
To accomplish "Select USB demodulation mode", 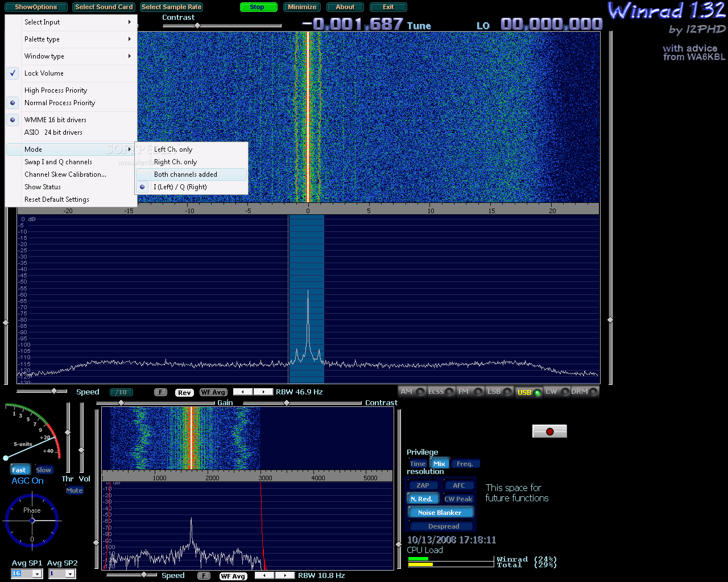I will [x=529, y=392].
